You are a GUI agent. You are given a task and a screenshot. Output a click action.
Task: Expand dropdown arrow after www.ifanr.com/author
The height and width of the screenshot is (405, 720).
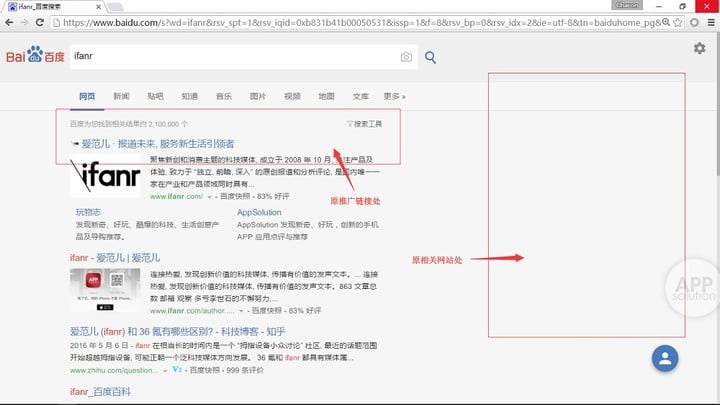241,311
